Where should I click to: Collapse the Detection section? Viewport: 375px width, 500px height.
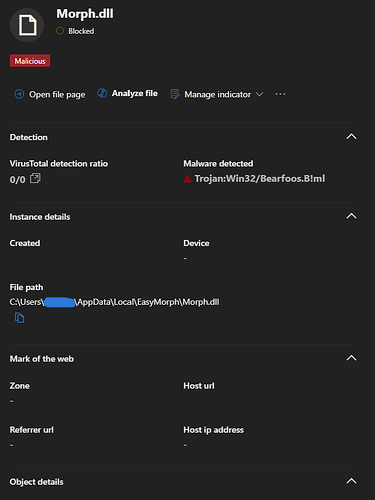coord(351,137)
